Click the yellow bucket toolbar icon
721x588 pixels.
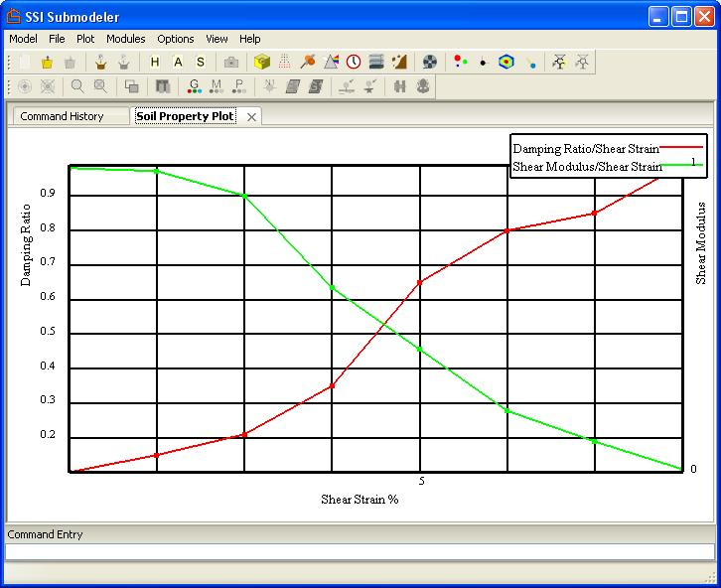(x=47, y=62)
